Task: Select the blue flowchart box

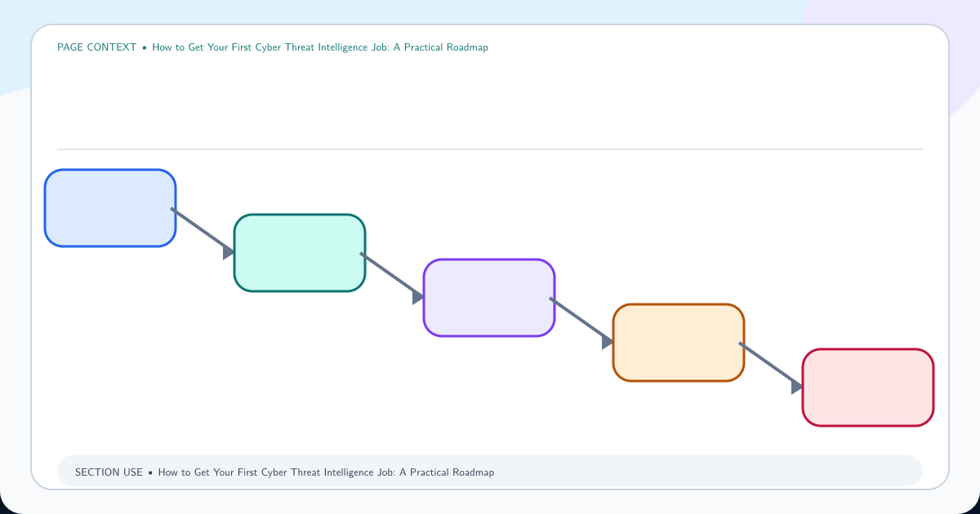Action: click(110, 208)
